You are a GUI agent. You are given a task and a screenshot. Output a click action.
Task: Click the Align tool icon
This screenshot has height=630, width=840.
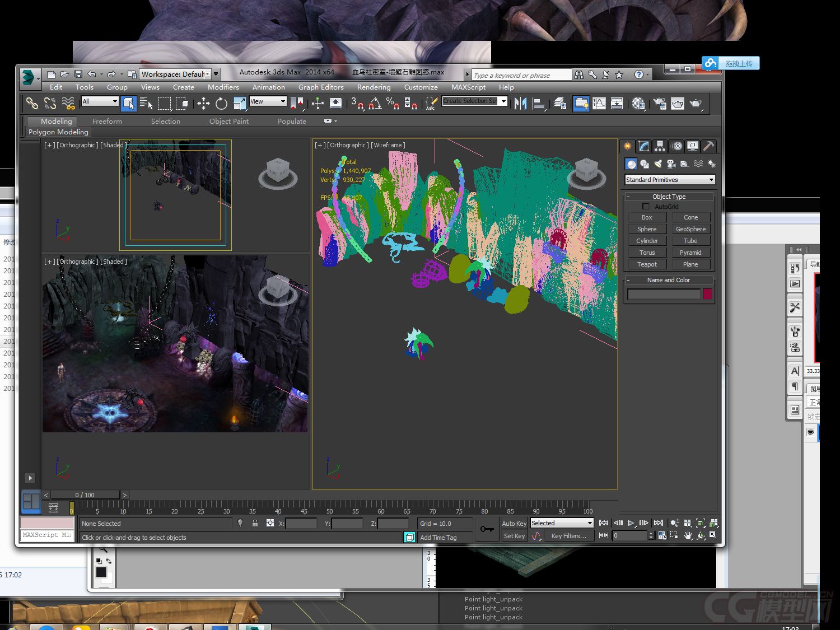pos(539,103)
